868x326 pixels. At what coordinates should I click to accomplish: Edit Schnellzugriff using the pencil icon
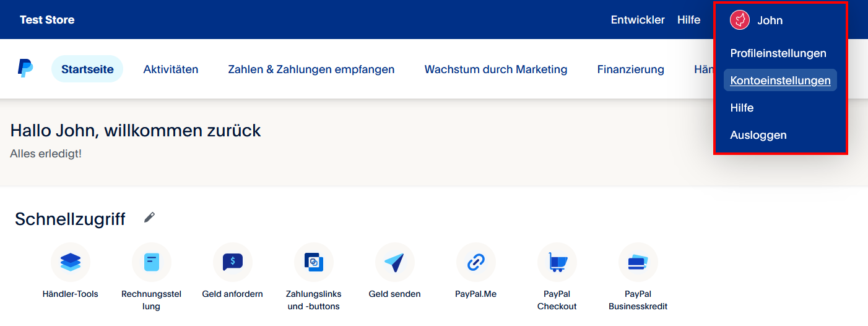click(x=149, y=218)
